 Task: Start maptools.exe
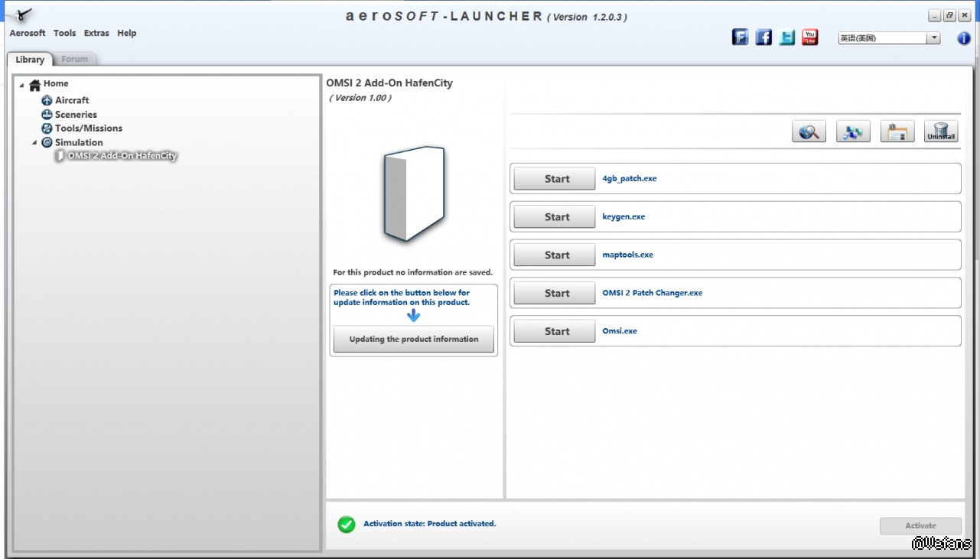(555, 255)
